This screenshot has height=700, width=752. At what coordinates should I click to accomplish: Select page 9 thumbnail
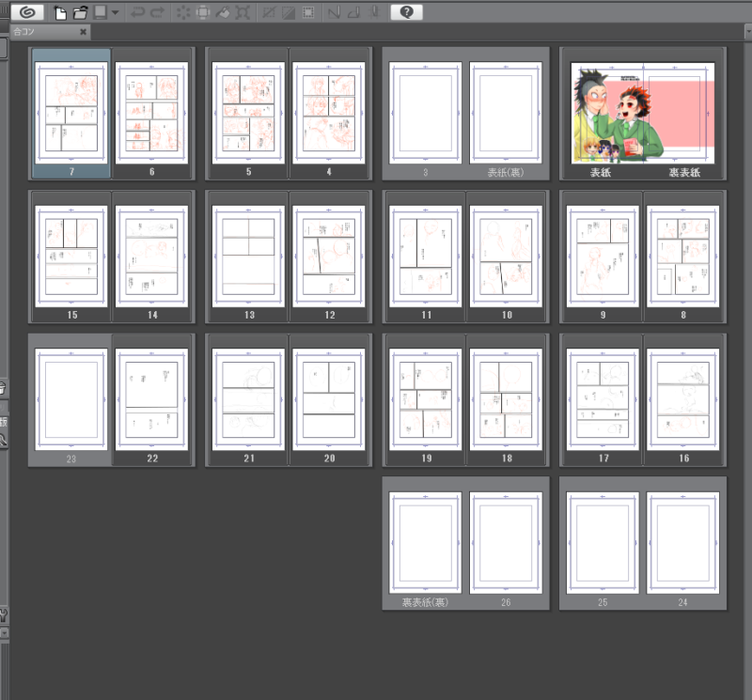pos(603,256)
